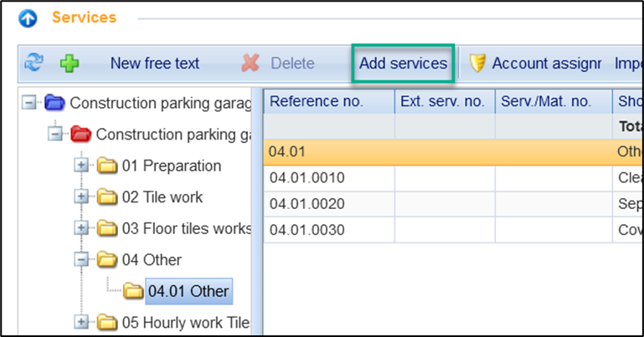Screen dimensions: 644x337
Task: Click the Account assignment shield icon
Action: (477, 63)
